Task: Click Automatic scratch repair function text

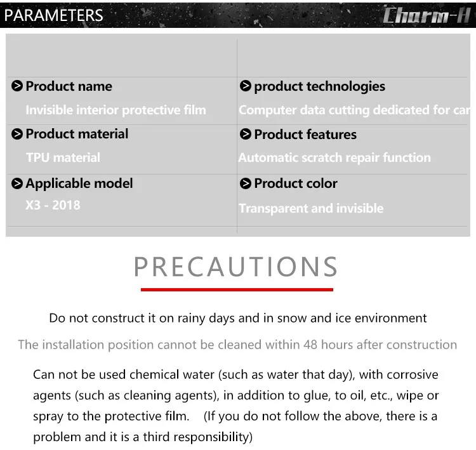Action: pyautogui.click(x=334, y=158)
